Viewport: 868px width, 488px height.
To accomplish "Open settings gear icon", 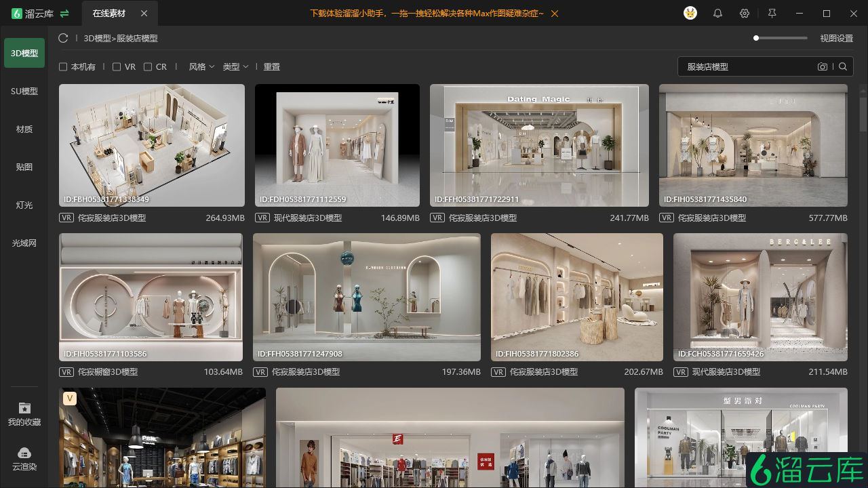I will click(x=745, y=14).
